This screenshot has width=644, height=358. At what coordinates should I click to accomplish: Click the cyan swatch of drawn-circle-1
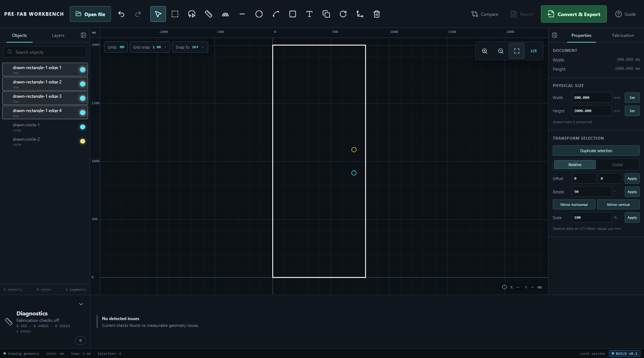pos(83,127)
